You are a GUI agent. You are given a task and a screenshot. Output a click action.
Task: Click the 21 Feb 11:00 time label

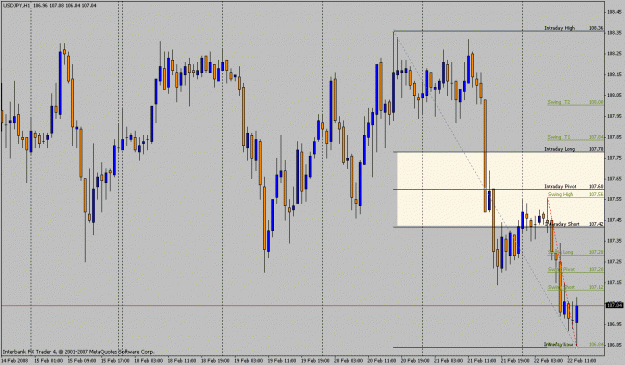point(482,361)
